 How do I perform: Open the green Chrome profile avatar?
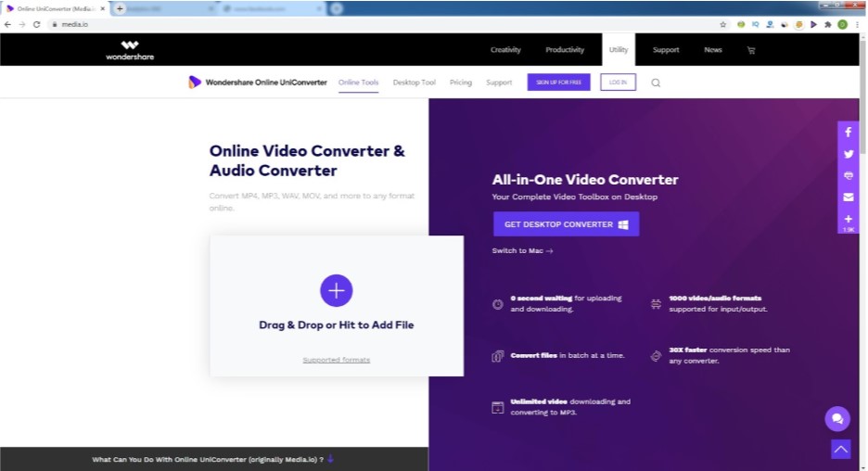(x=842, y=24)
